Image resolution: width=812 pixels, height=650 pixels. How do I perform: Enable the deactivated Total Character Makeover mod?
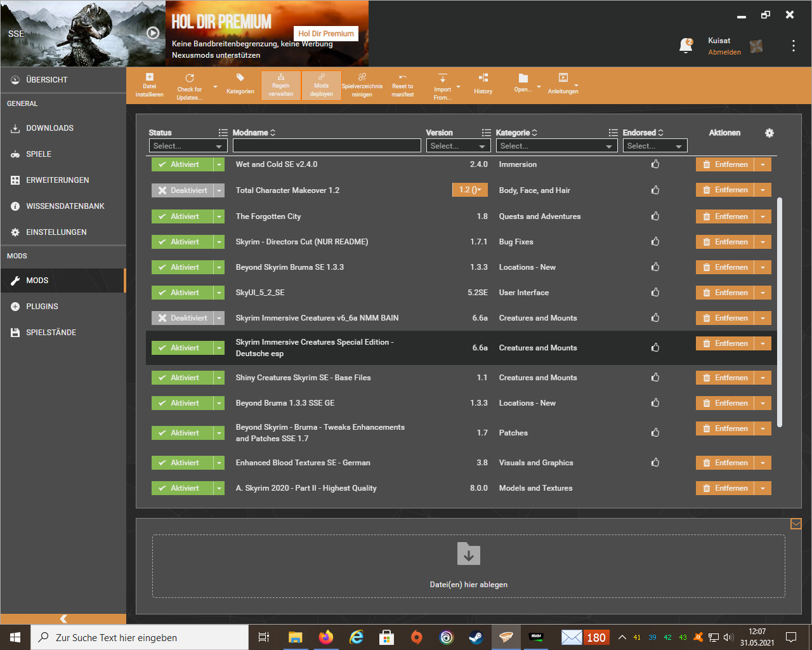pos(182,190)
